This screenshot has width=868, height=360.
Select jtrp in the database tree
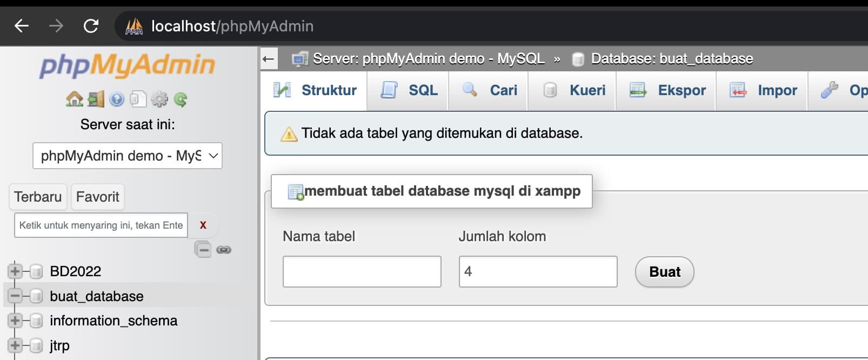pyautogui.click(x=59, y=345)
